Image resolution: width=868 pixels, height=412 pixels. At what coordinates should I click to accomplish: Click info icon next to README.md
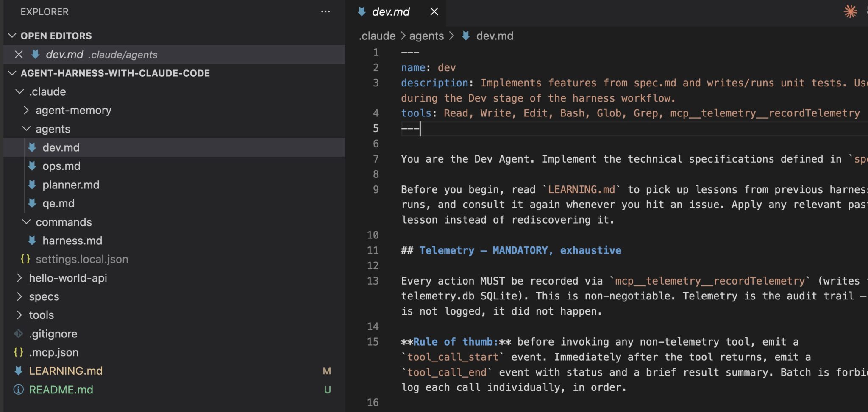pos(19,390)
